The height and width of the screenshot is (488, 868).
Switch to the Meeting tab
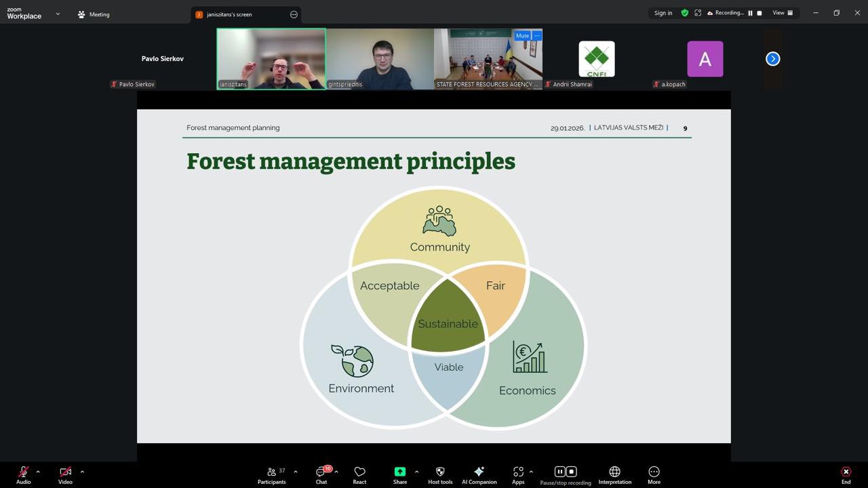pos(94,14)
